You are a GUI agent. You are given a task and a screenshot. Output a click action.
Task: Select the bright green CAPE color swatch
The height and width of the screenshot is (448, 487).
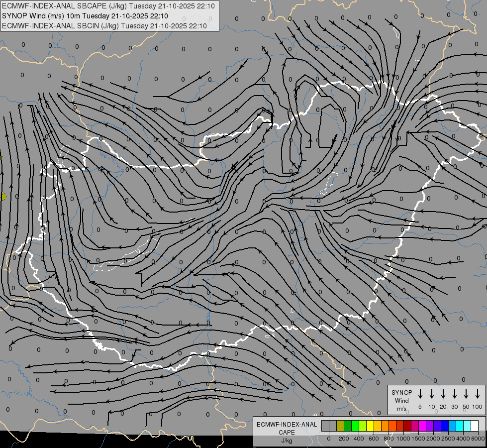tap(355, 426)
